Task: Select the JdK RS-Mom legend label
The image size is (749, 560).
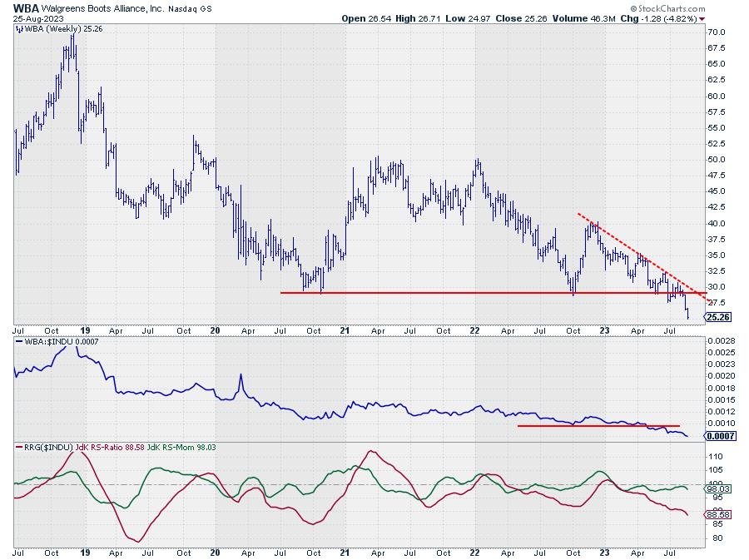Action: click(x=172, y=448)
